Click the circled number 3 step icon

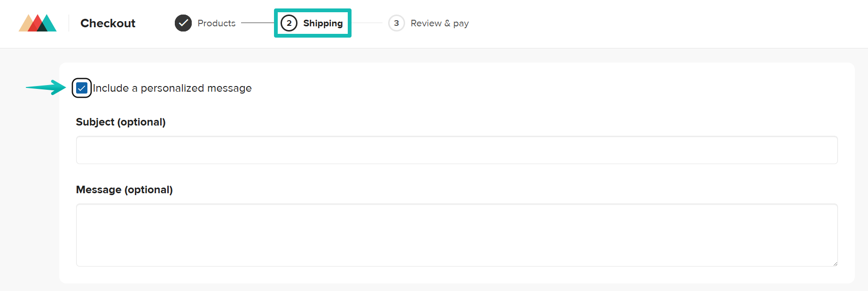pyautogui.click(x=397, y=23)
